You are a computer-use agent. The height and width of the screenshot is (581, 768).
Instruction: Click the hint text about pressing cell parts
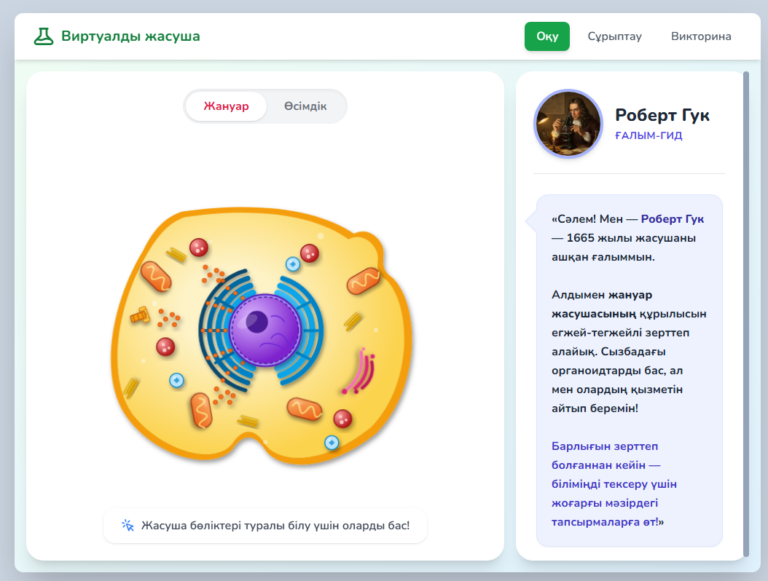(x=275, y=525)
